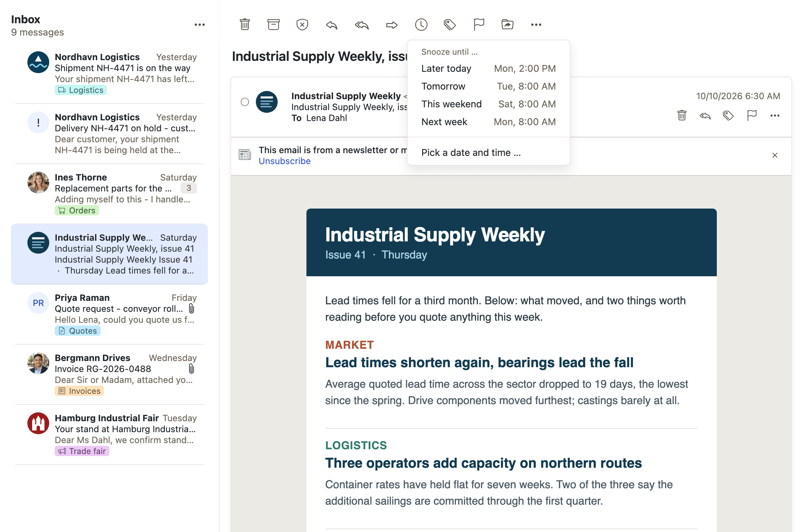Select This weekend snooze option

pos(488,104)
